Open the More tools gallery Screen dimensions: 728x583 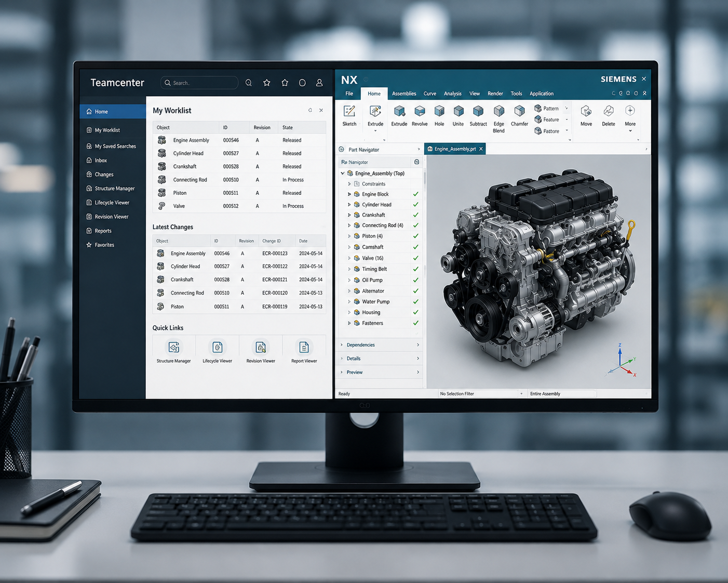click(x=630, y=118)
